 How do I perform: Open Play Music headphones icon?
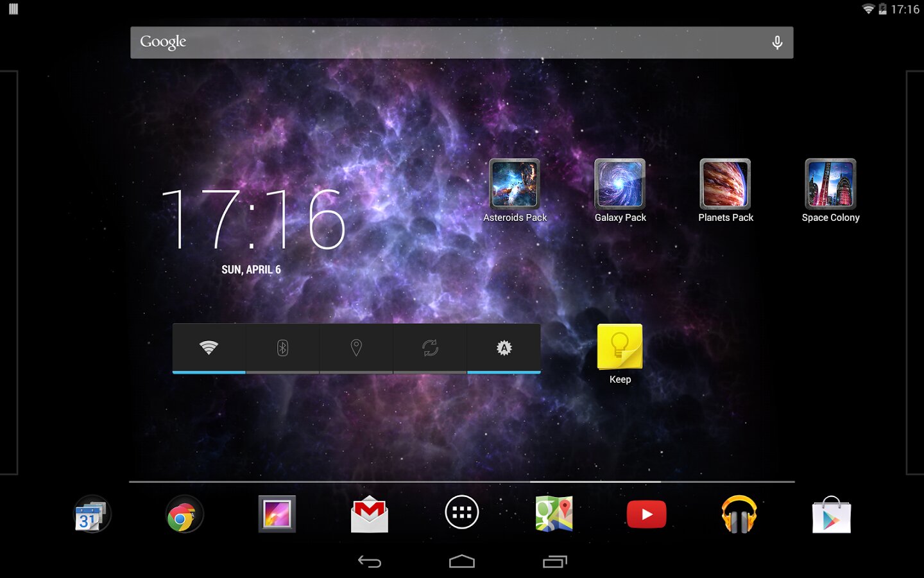pyautogui.click(x=739, y=514)
